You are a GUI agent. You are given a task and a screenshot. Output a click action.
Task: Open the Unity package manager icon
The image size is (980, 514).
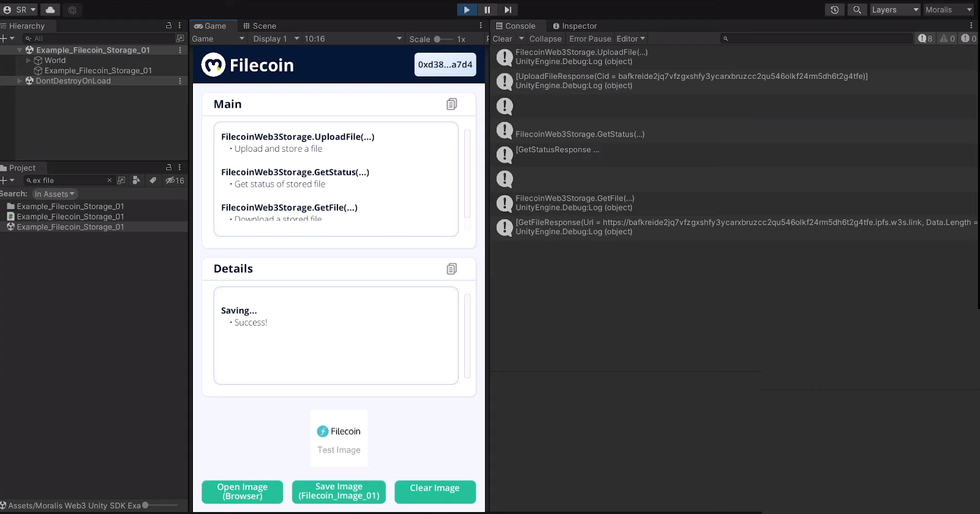point(72,10)
